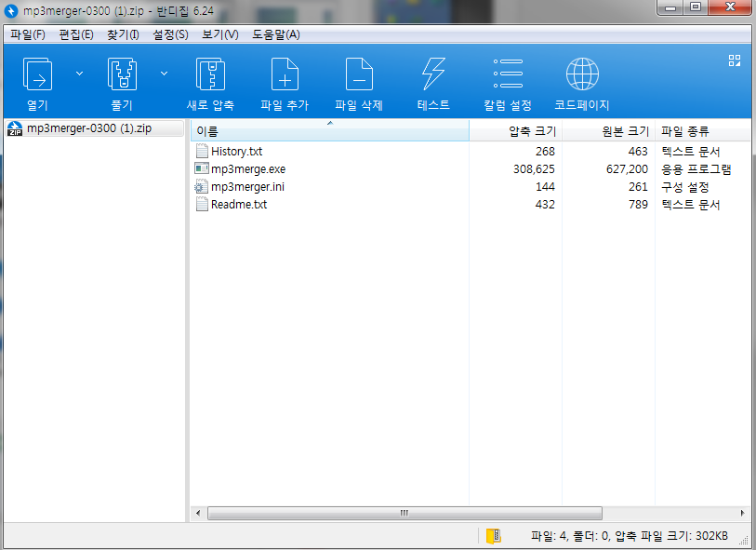Image resolution: width=756 pixels, height=550 pixels.
Task: Select the mp3merger.ini file
Action: coord(248,187)
